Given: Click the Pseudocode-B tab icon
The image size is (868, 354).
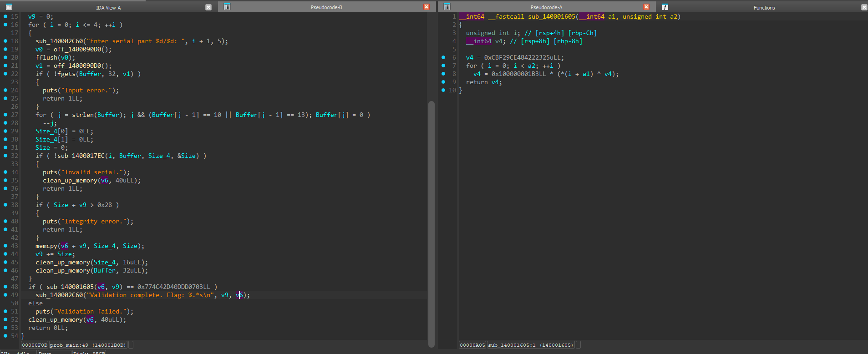Looking at the screenshot, I should click(x=227, y=7).
